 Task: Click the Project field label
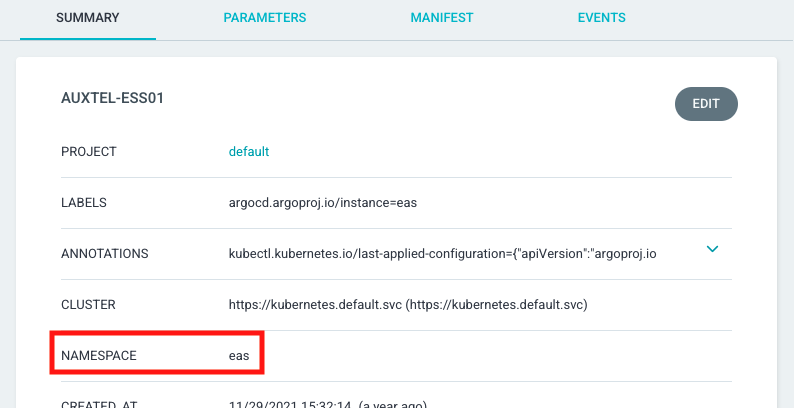(x=89, y=152)
